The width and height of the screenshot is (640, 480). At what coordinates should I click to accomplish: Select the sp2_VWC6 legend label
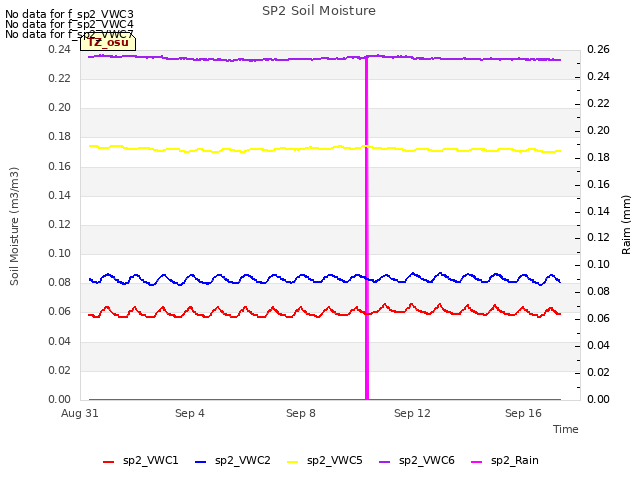pyautogui.click(x=427, y=460)
